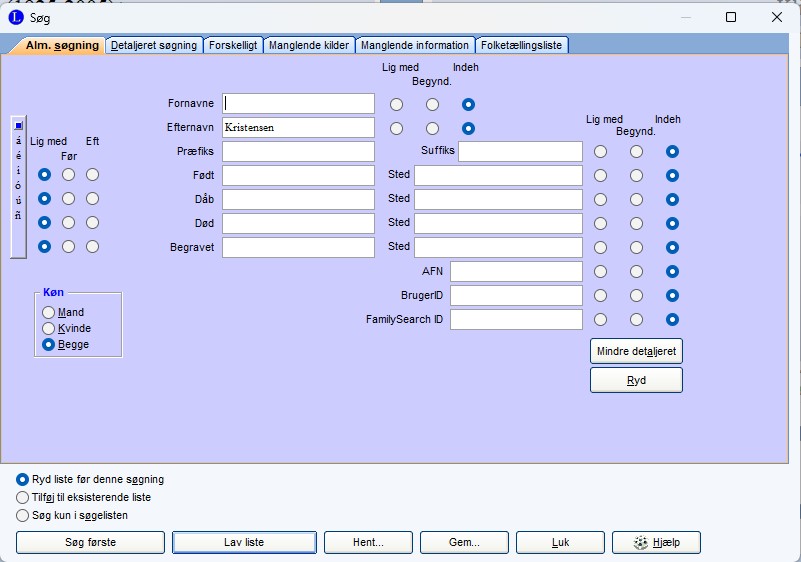Go to the Folketællingsliste tab
The height and width of the screenshot is (562, 801).
(x=522, y=45)
